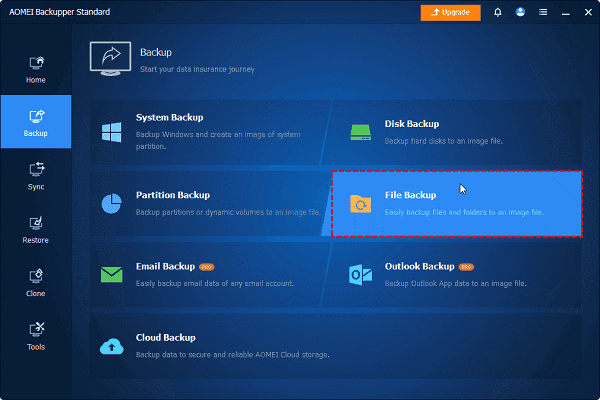Viewport: 600px width, 400px height.
Task: Click the PRO badge beside Email Backup
Action: 207,267
